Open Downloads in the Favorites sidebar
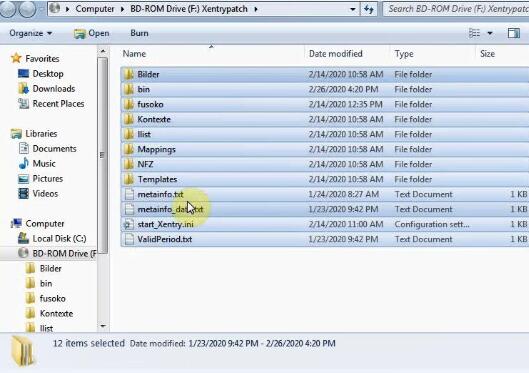The image size is (529, 373). pyautogui.click(x=54, y=89)
